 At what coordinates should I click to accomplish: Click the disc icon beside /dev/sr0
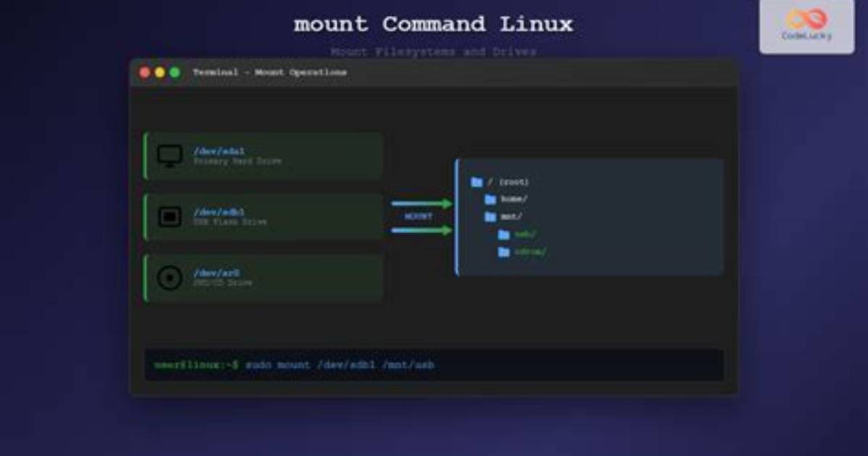coord(169,277)
